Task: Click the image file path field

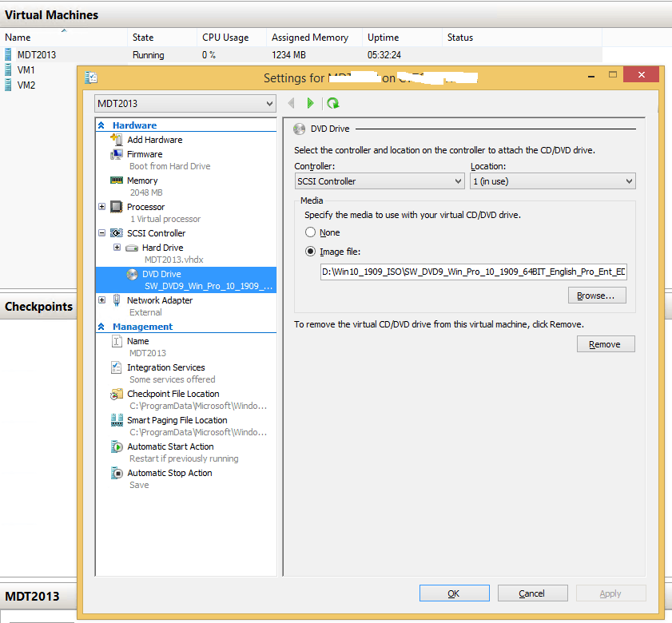Action: coord(474,272)
